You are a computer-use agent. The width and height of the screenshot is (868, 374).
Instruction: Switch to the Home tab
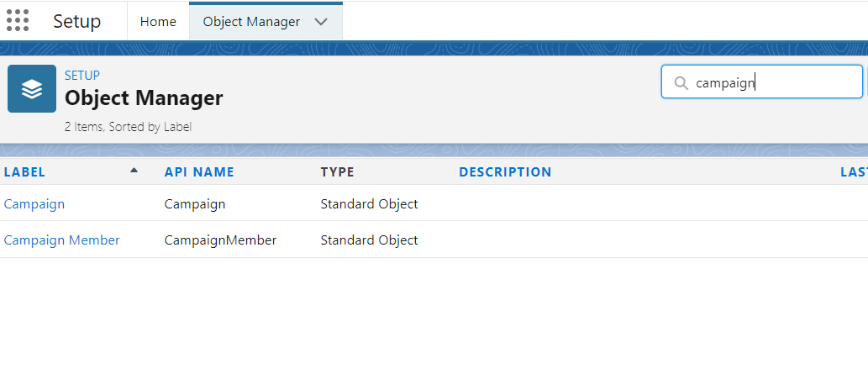[158, 22]
